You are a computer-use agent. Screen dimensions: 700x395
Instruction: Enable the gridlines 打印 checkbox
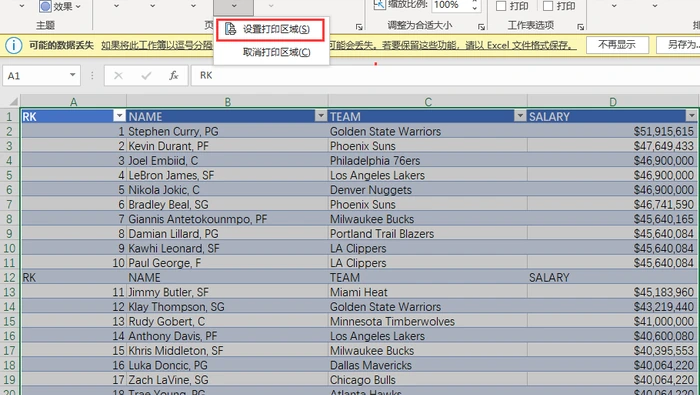click(x=501, y=6)
